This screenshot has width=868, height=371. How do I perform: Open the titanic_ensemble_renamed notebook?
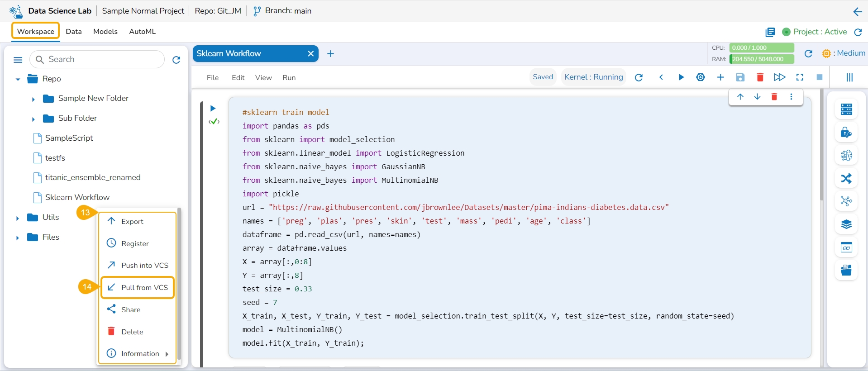tap(92, 177)
